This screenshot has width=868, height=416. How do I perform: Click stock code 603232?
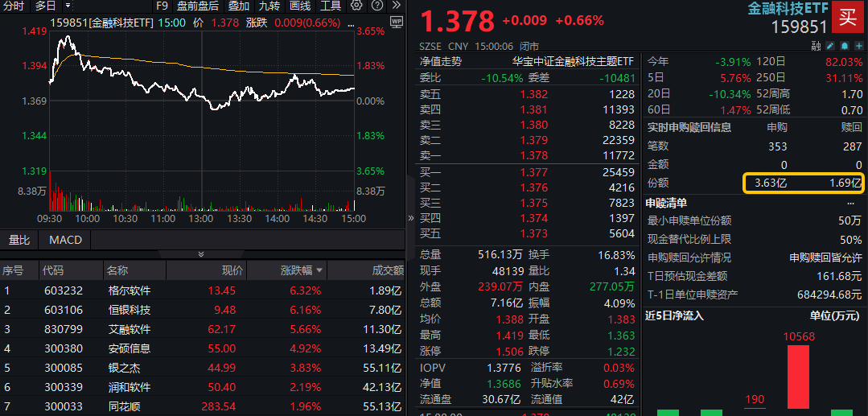point(63,290)
